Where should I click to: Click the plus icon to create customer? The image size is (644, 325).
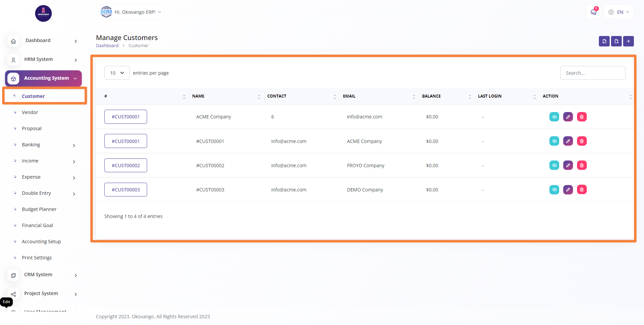pos(628,41)
